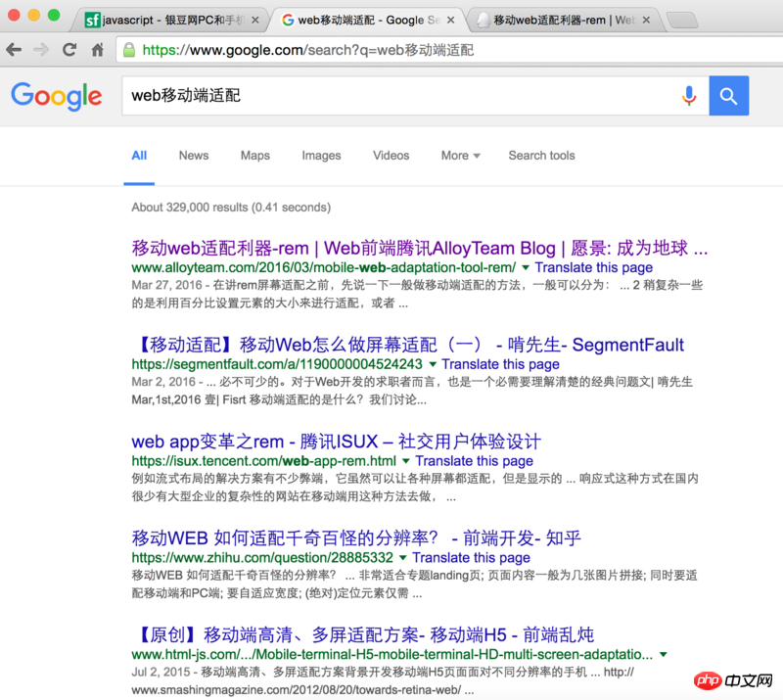Open the 知乎 移动WEB 分辨率 question result
The height and width of the screenshot is (700, 783).
[x=356, y=538]
